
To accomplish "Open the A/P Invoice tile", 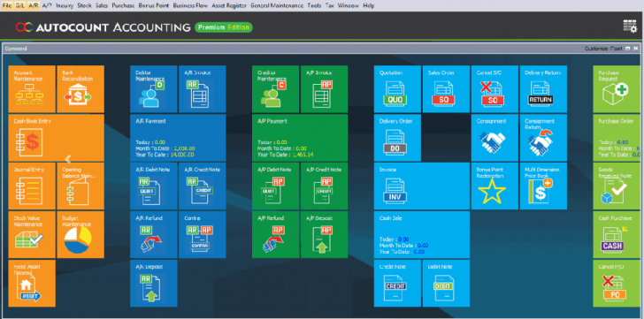I will click(x=324, y=89).
